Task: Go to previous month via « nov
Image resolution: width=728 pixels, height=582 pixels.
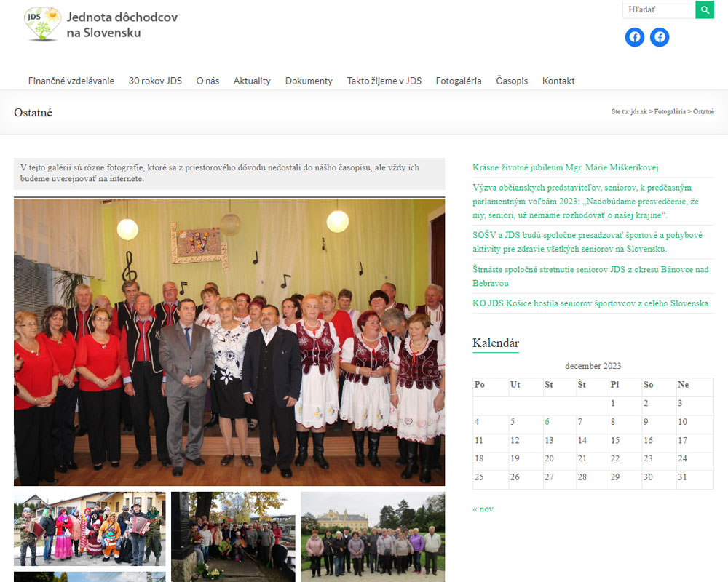Action: tap(483, 509)
